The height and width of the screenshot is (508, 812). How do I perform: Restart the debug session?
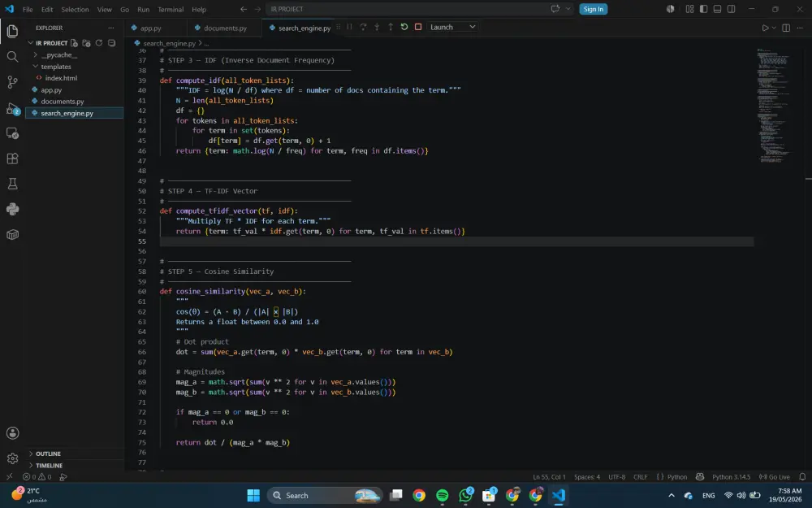pos(404,27)
